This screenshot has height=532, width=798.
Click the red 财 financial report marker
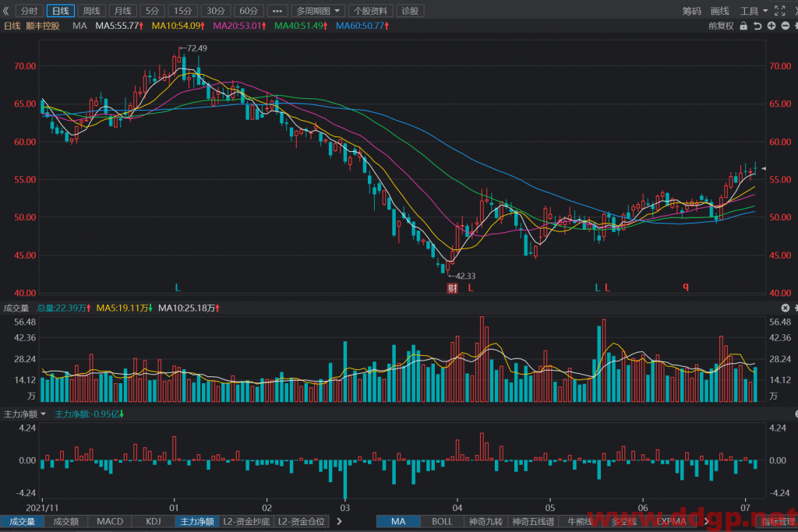(x=453, y=288)
